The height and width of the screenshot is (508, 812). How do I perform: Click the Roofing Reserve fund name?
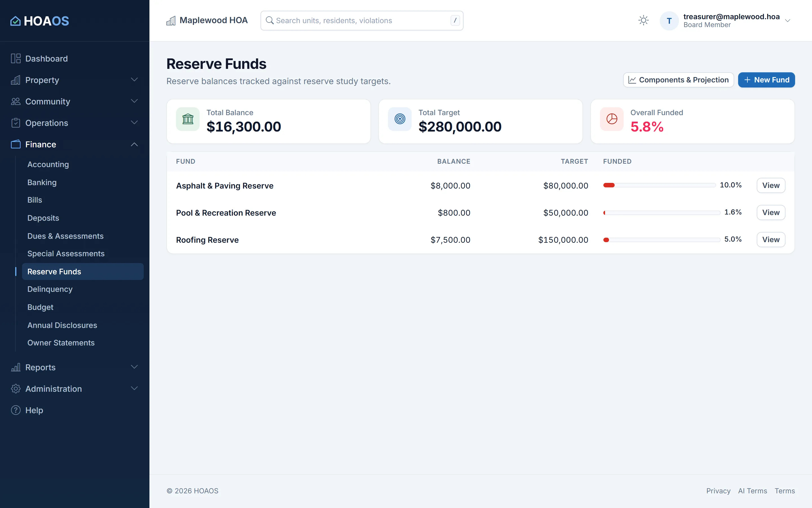click(x=207, y=240)
